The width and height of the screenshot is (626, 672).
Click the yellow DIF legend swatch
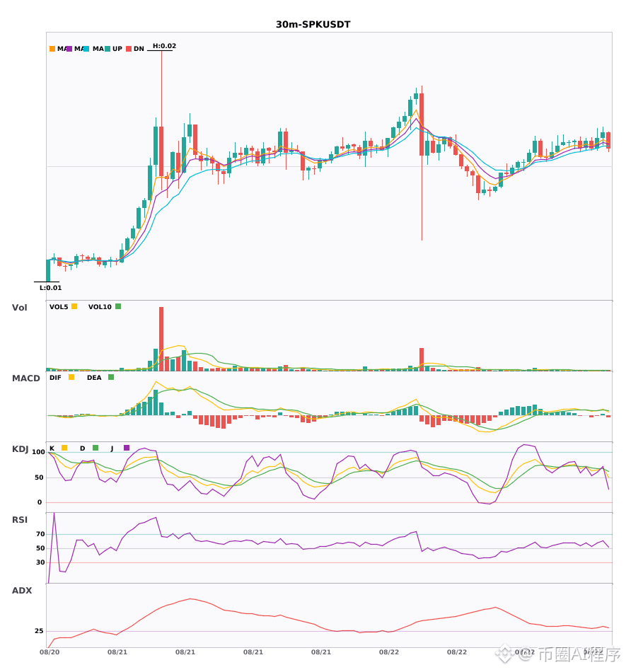point(71,377)
